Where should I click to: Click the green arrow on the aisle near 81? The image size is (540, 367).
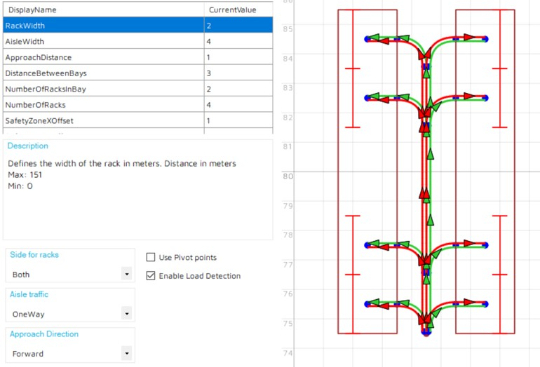coord(430,154)
